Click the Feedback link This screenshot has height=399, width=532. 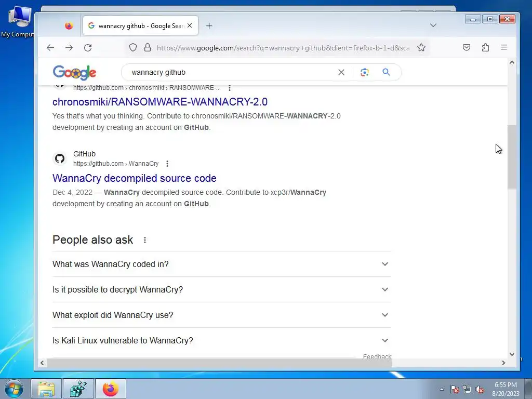pos(377,356)
